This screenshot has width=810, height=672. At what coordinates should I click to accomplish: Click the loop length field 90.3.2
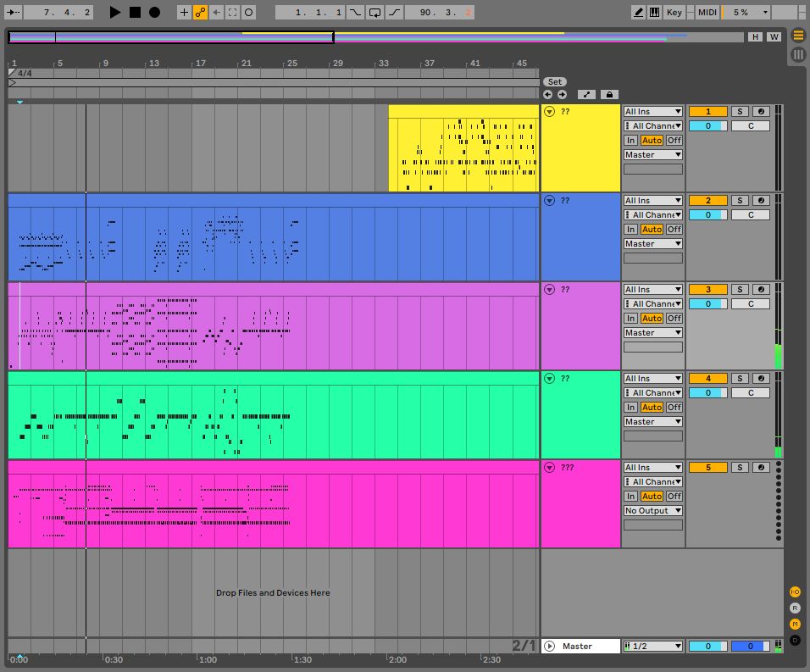[x=440, y=13]
